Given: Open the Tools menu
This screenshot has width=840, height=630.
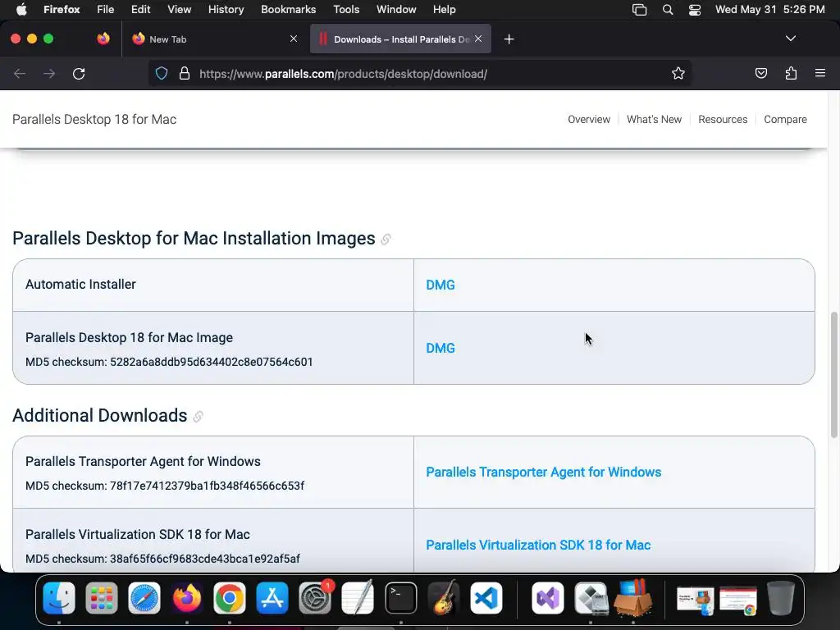Looking at the screenshot, I should (x=346, y=9).
